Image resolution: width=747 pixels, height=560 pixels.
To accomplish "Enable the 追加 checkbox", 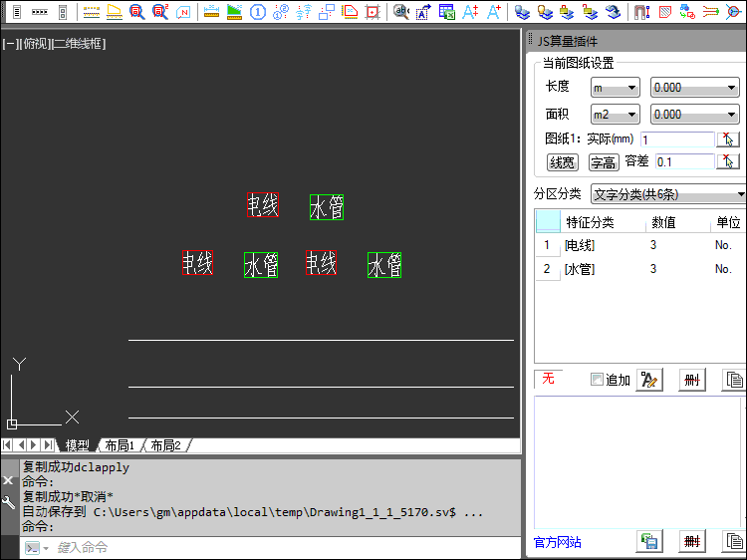I will 597,380.
